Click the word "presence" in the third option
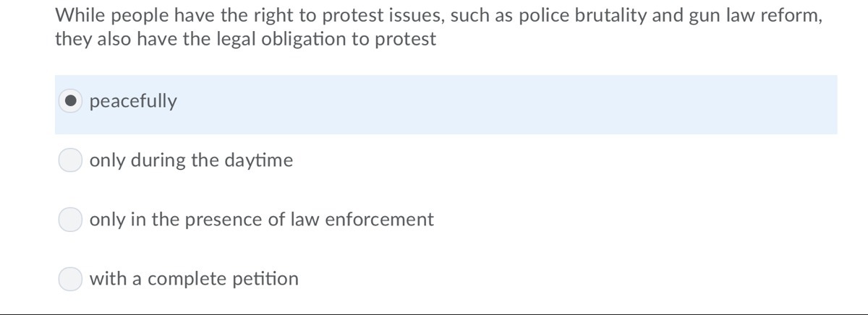The height and width of the screenshot is (315, 868). [221, 220]
